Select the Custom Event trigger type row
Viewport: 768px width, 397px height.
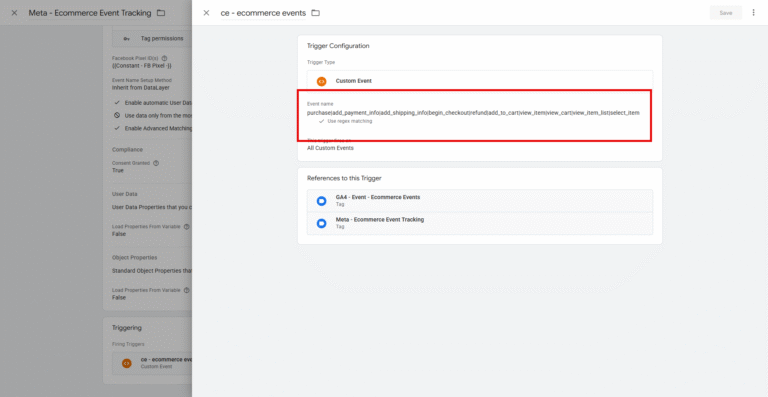480,81
